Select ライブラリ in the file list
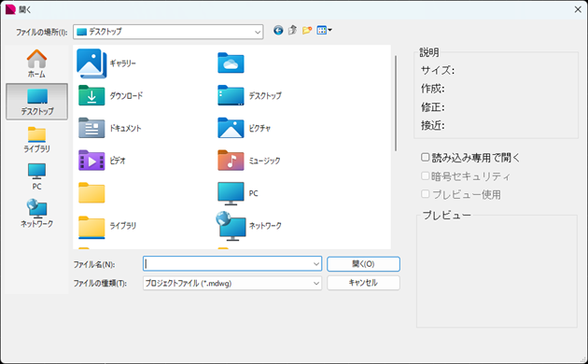 [x=107, y=226]
